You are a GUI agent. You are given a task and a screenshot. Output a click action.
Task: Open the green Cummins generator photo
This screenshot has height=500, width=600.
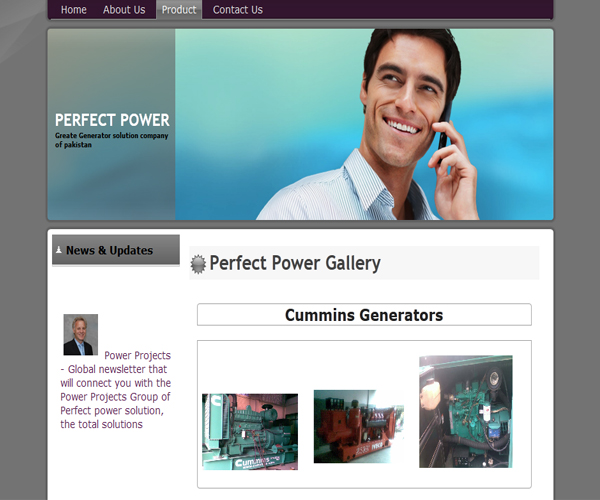click(x=250, y=432)
